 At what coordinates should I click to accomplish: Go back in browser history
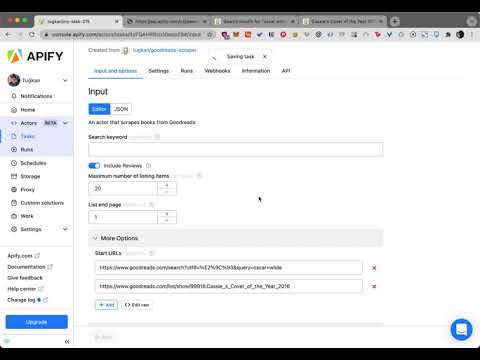8,34
